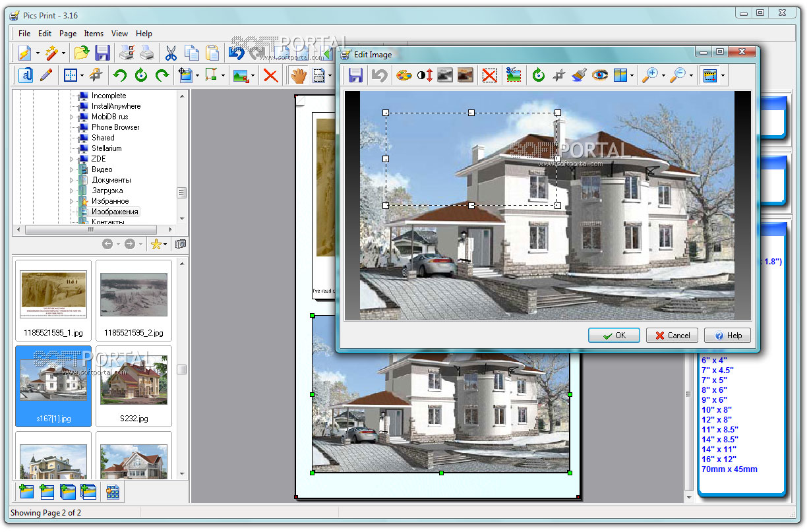This screenshot has height=532, width=809.
Task: Choose the 10" x 8" print size
Action: point(716,409)
